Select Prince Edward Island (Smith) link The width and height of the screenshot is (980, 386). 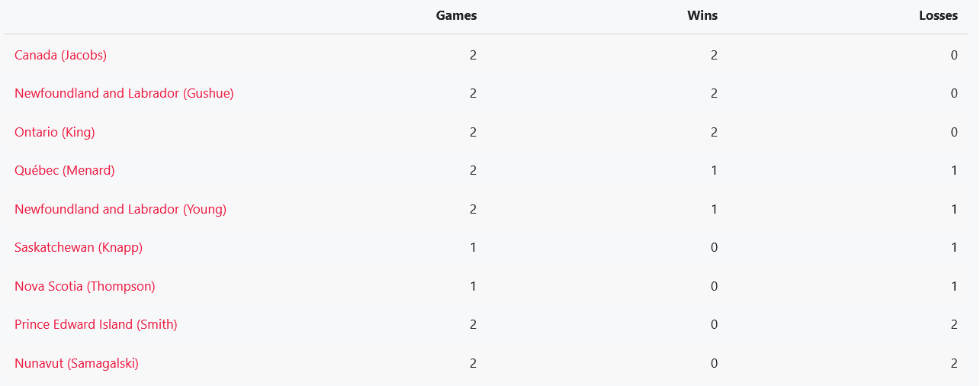click(x=95, y=324)
